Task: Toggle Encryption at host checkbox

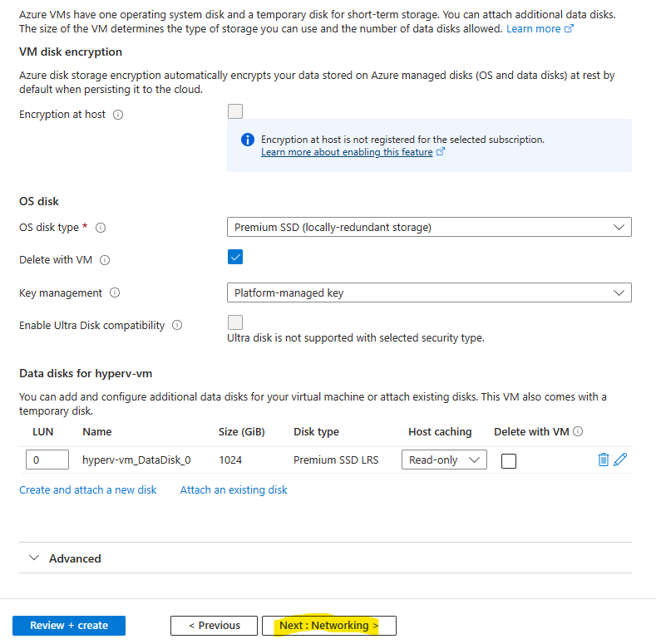Action: (x=235, y=111)
